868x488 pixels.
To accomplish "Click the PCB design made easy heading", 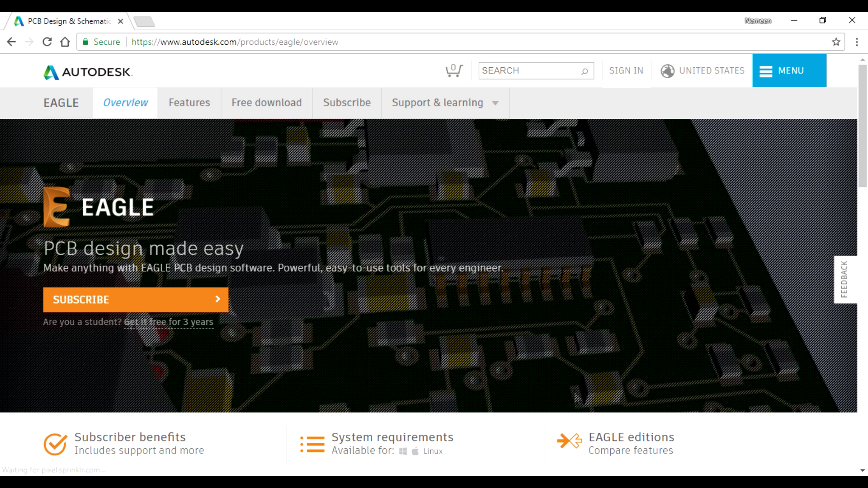I will pos(144,248).
